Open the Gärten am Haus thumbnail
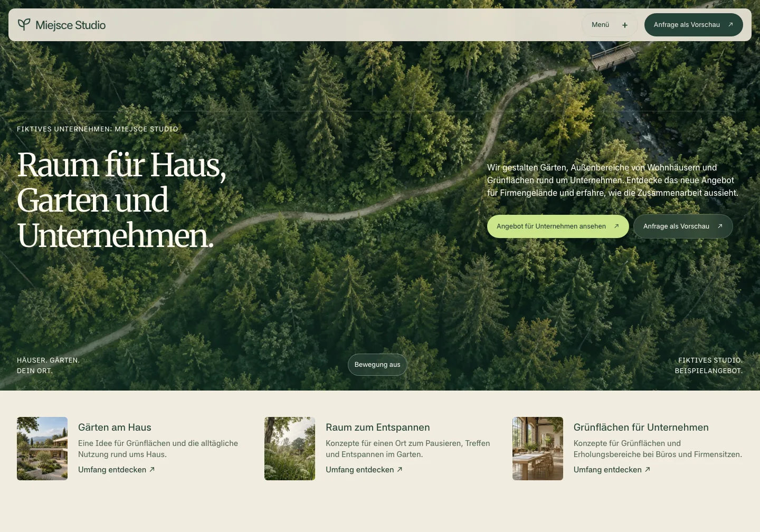This screenshot has height=532, width=760. (x=42, y=449)
